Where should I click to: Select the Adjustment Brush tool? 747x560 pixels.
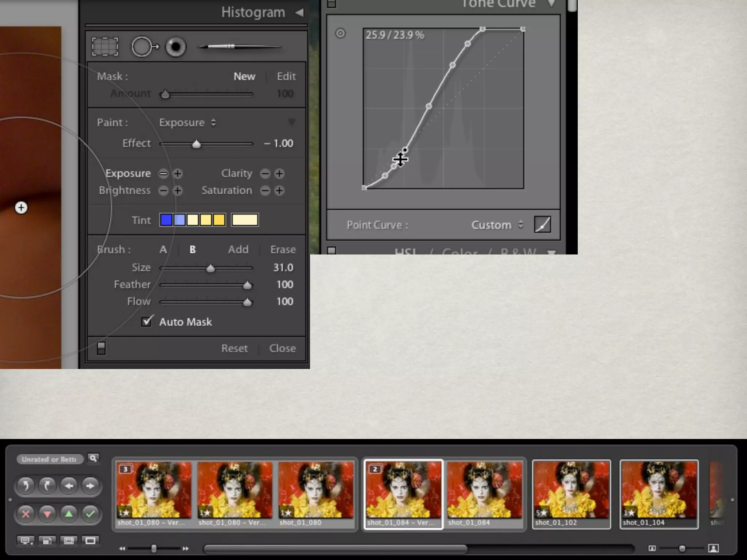tap(240, 47)
